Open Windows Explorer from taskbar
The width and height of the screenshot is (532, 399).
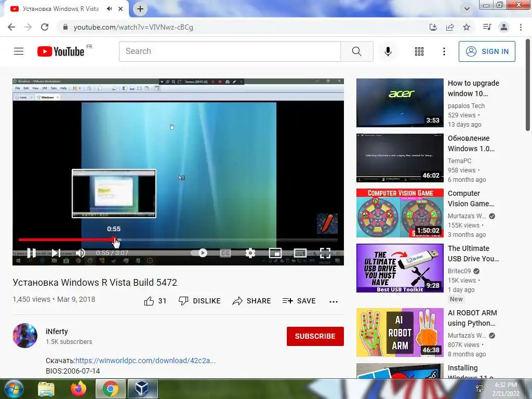(x=46, y=389)
